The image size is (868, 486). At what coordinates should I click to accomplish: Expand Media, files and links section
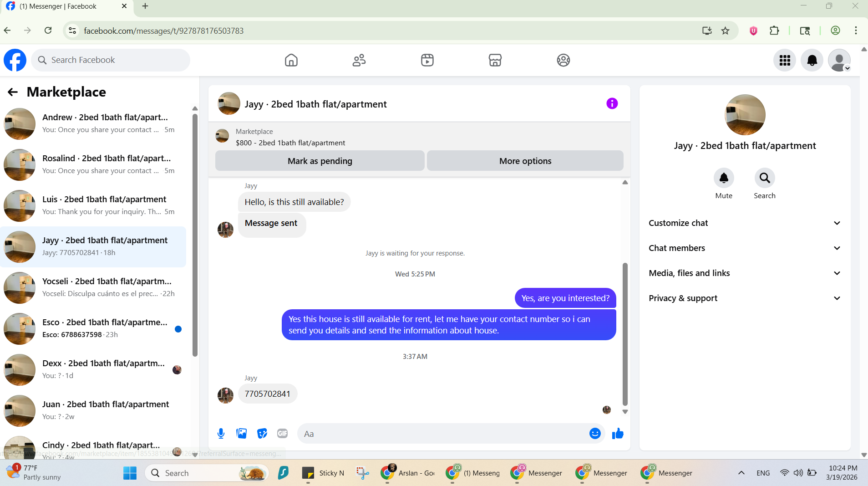(745, 273)
